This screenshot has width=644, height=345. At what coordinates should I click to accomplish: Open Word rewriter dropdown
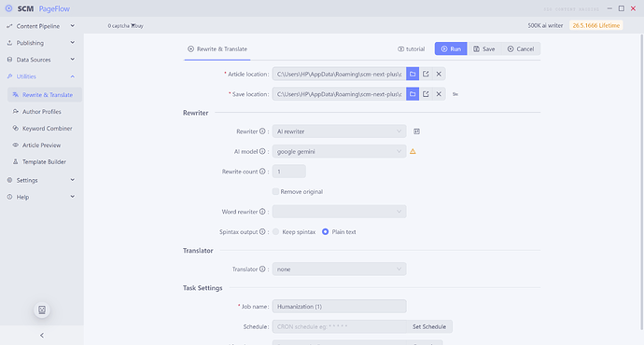click(x=339, y=212)
